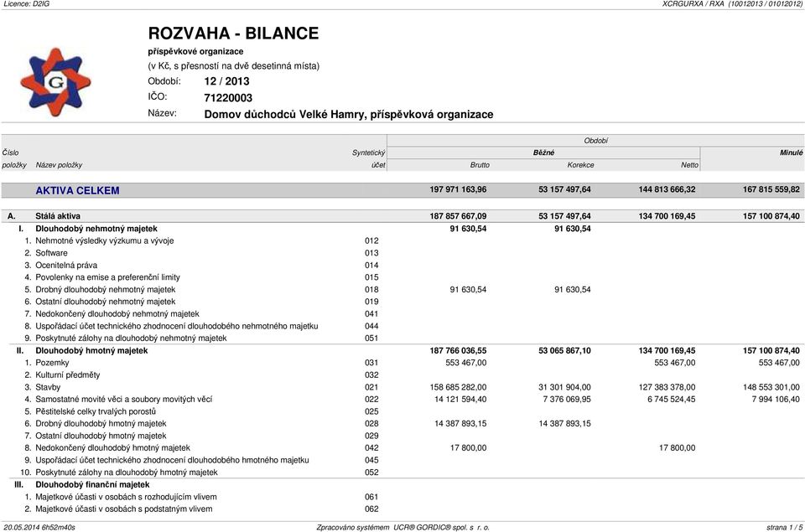Click Stavby brutto value 158 685 282,00
The height and width of the screenshot is (532, 805).
[458, 387]
